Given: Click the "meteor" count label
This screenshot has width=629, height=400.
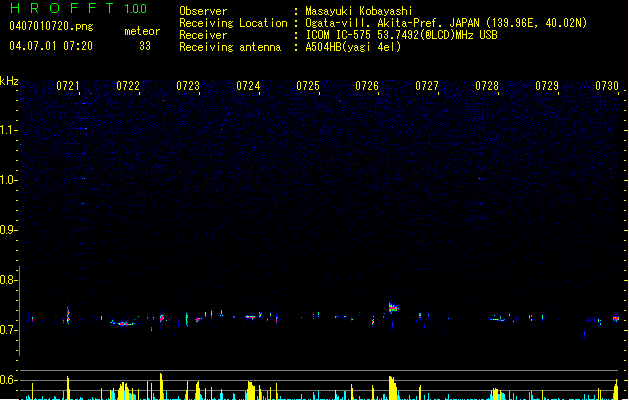Looking at the screenshot, I should pyautogui.click(x=142, y=31).
